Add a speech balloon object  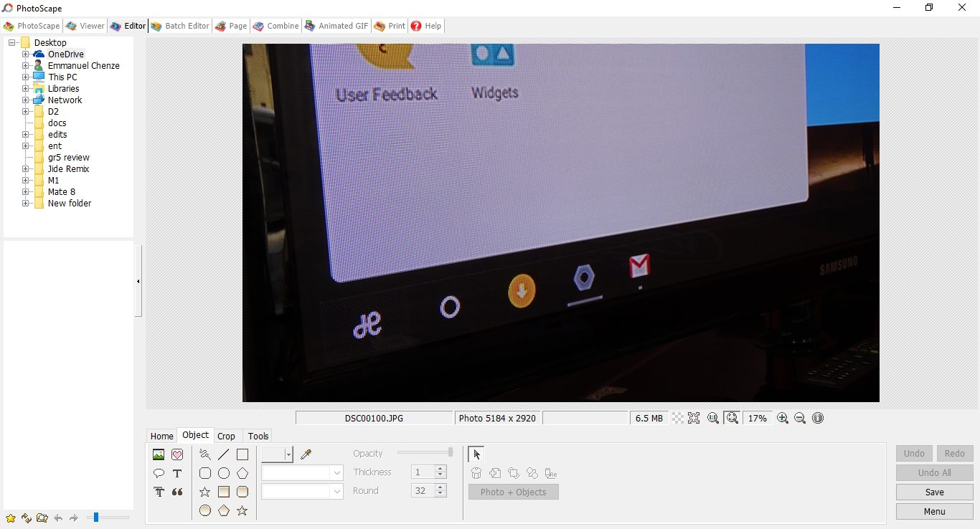(x=159, y=473)
